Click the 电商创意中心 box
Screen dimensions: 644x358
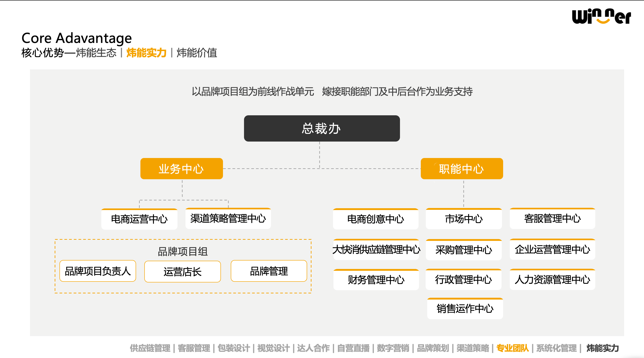coord(376,219)
